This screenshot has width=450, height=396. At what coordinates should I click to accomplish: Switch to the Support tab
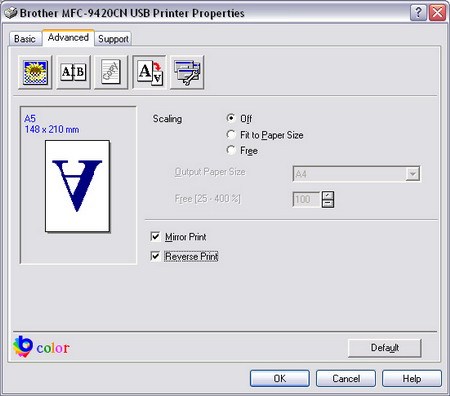[x=113, y=39]
